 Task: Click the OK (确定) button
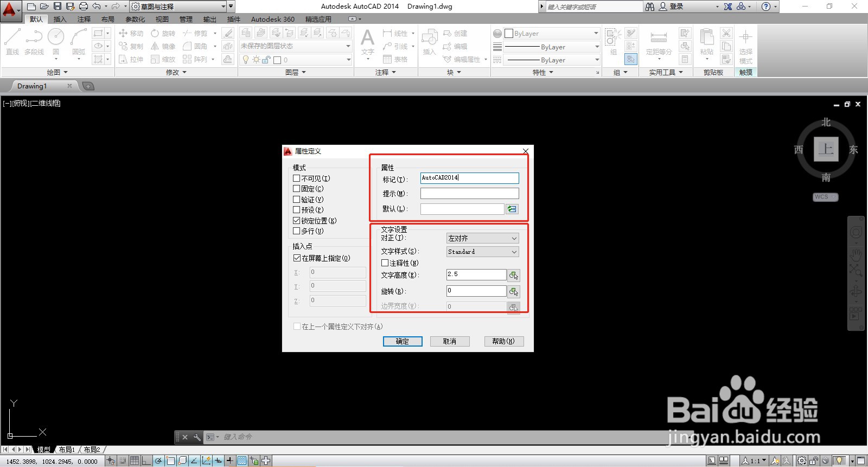[403, 341]
